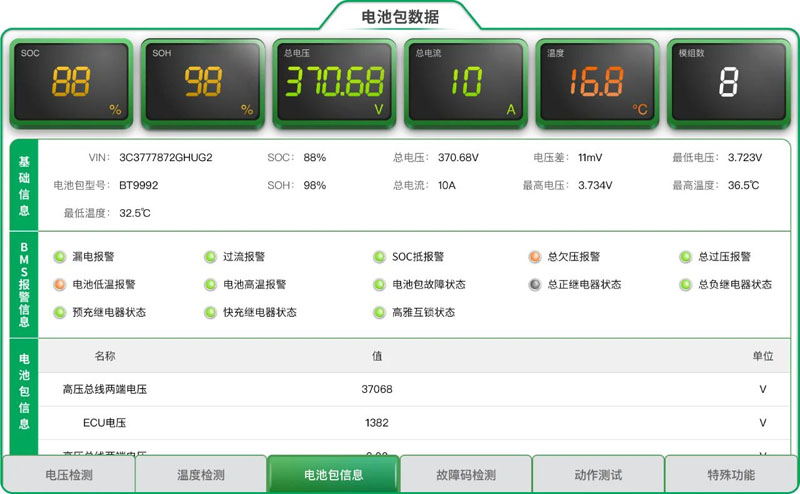Click the 温度 16.8 °C gauge
The image size is (800, 494).
coord(598,83)
